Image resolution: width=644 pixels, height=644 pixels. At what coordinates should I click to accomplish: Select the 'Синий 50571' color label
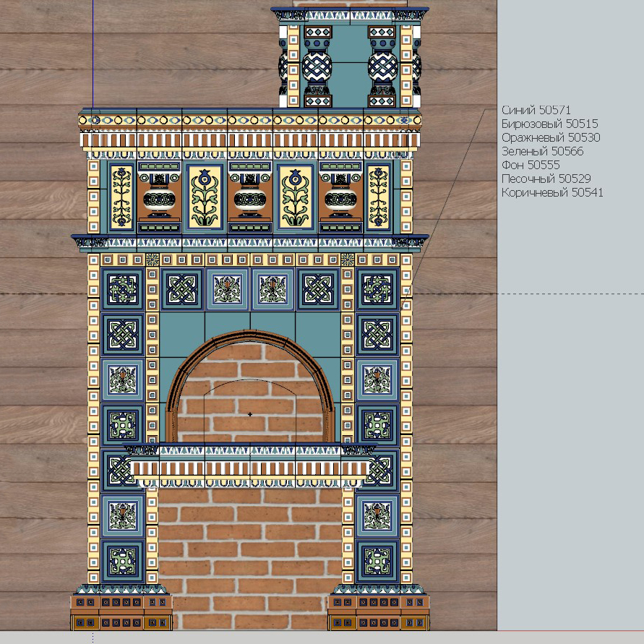536,110
